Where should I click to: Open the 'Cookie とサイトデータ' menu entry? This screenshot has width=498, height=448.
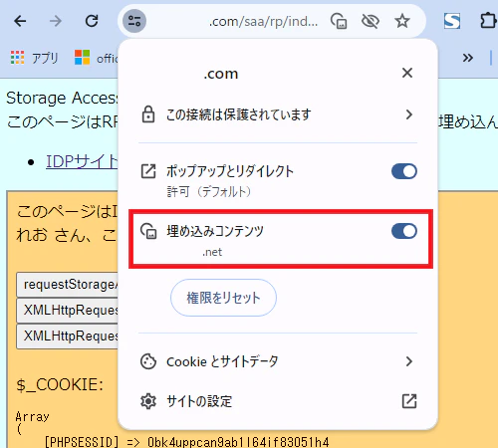click(278, 361)
